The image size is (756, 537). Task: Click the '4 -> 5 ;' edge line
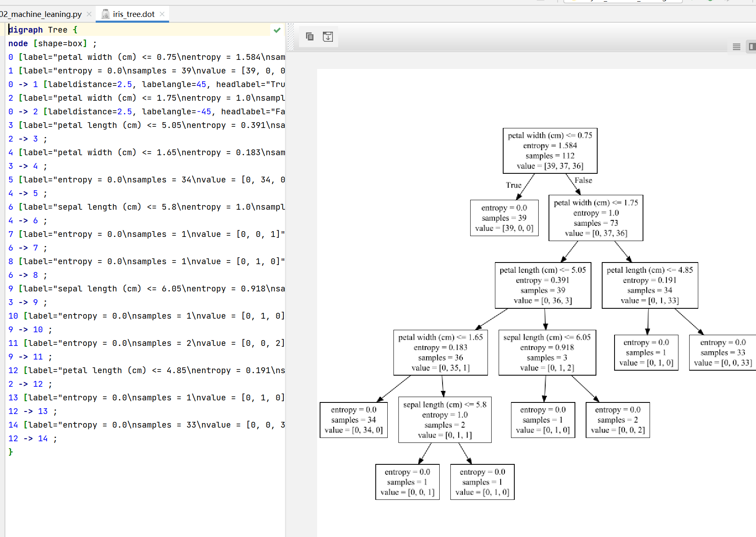pyautogui.click(x=28, y=193)
